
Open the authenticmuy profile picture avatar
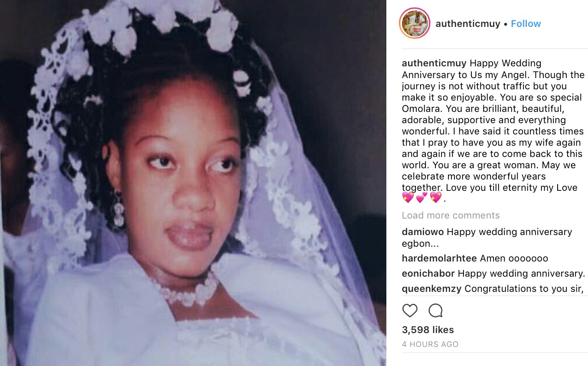[414, 23]
